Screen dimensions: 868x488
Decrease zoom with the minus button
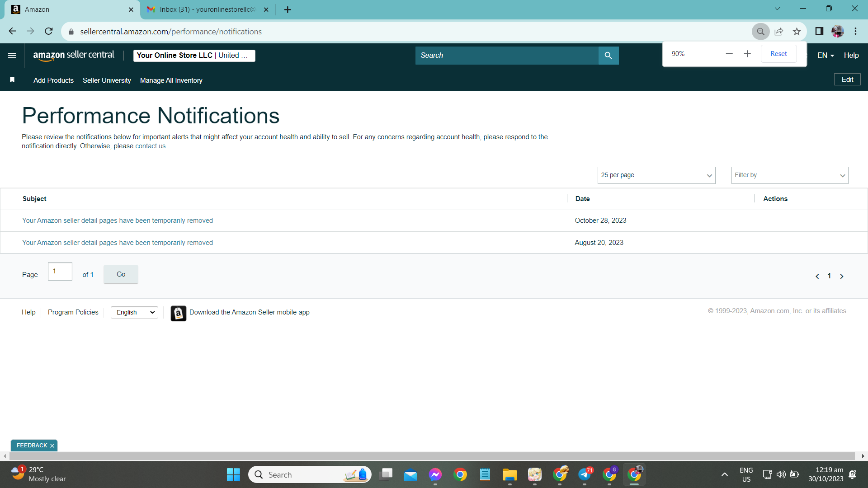pyautogui.click(x=729, y=54)
